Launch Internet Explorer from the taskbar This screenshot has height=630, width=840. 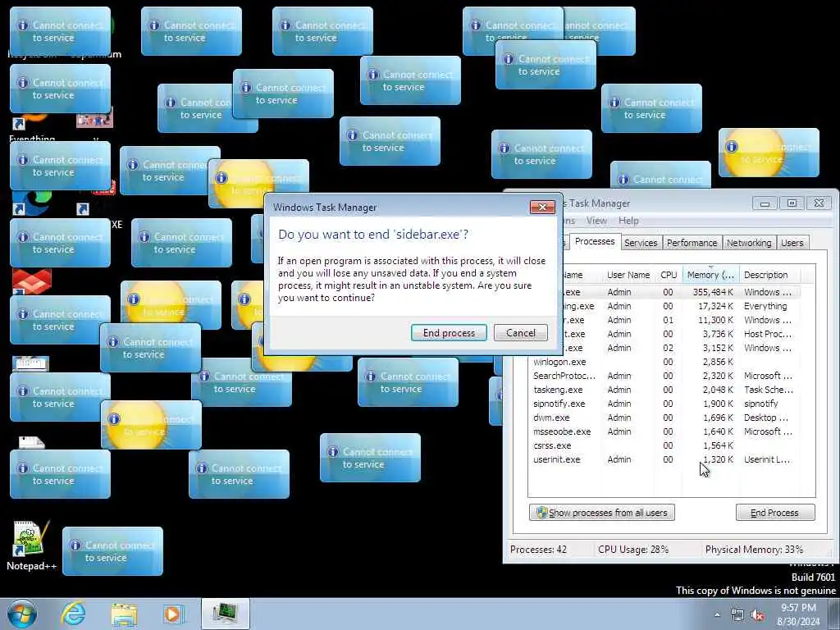73,614
